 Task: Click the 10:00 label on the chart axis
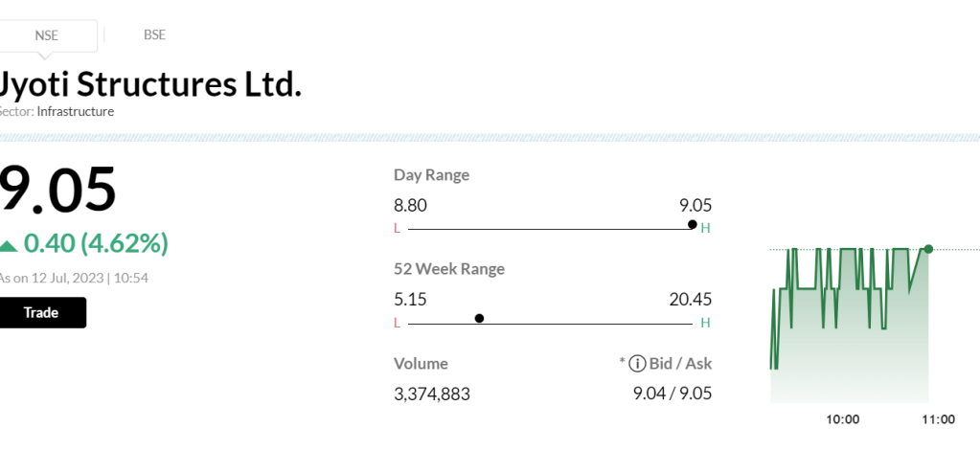(843, 419)
